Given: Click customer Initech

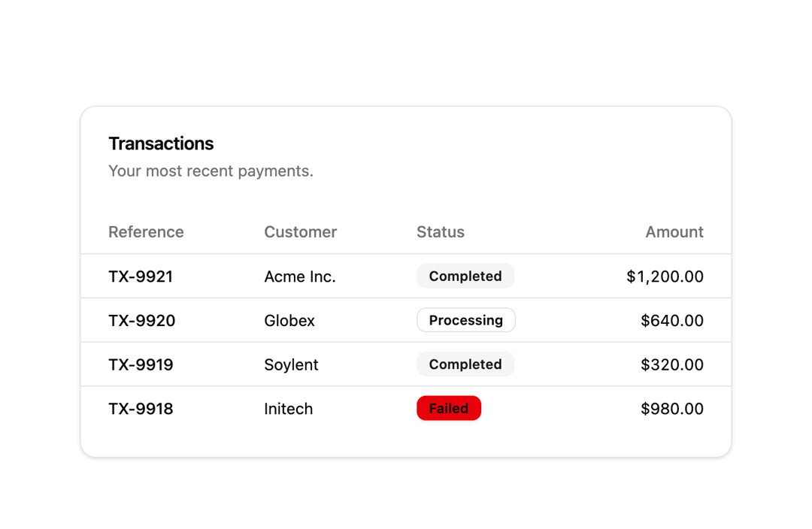Looking at the screenshot, I should tap(289, 408).
